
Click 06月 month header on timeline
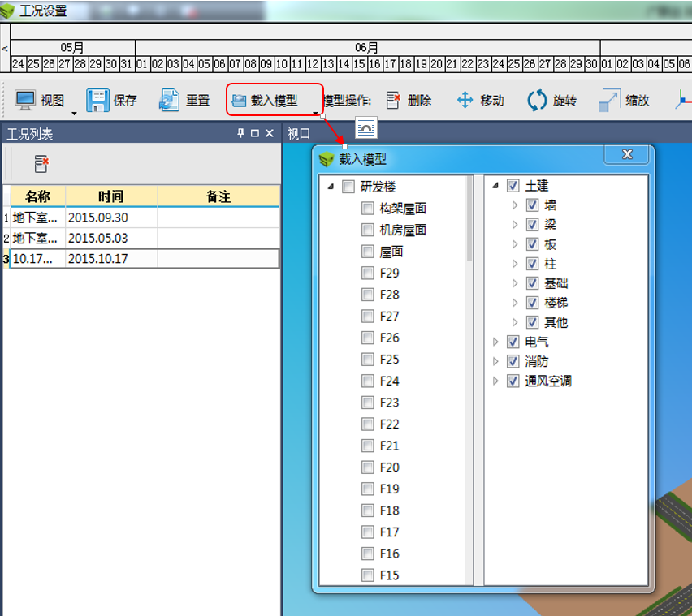pyautogui.click(x=367, y=47)
